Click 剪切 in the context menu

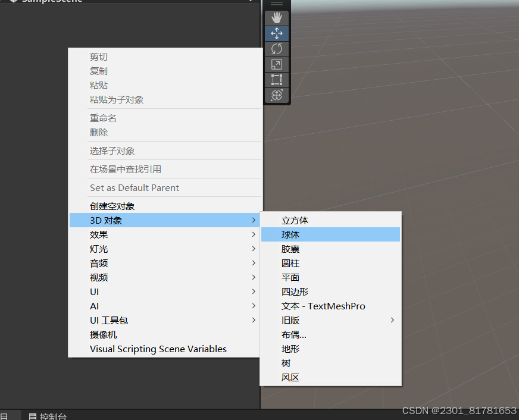(165, 57)
